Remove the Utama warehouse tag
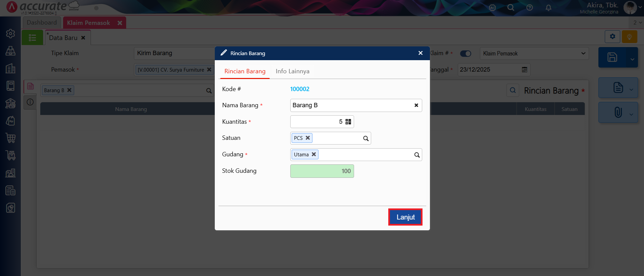Image resolution: width=644 pixels, height=276 pixels. (314, 154)
